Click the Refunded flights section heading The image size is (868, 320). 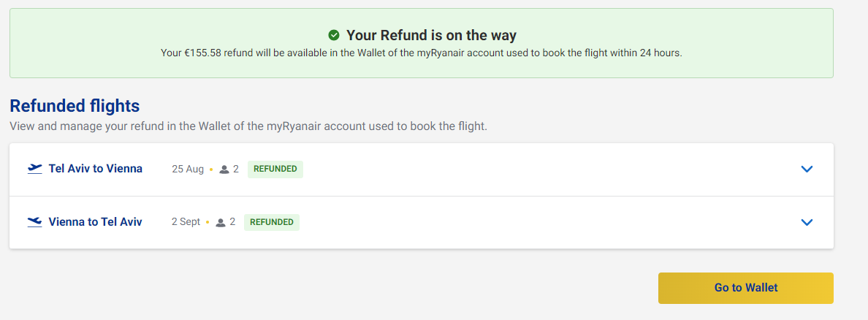tap(75, 106)
